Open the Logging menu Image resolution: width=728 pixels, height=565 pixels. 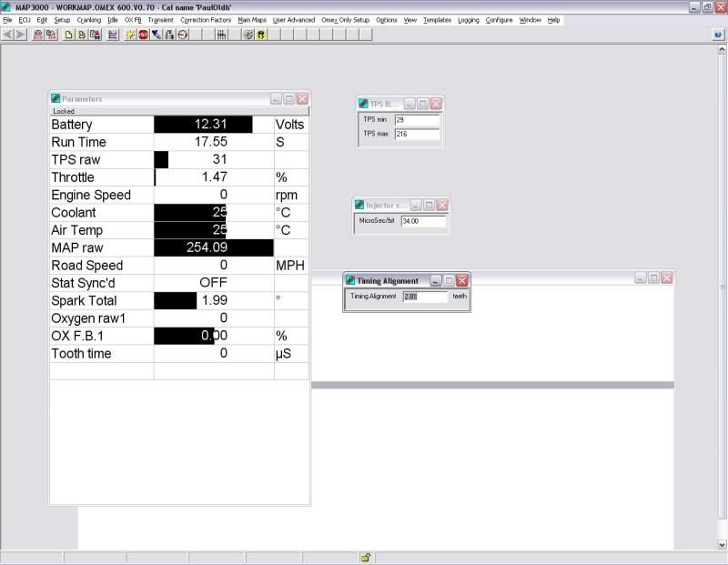click(x=468, y=20)
